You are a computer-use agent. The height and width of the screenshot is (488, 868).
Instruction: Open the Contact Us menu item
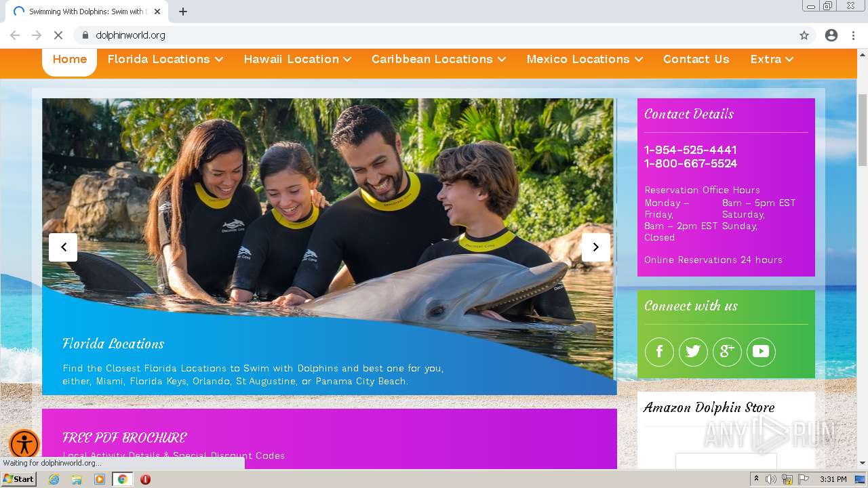[696, 60]
